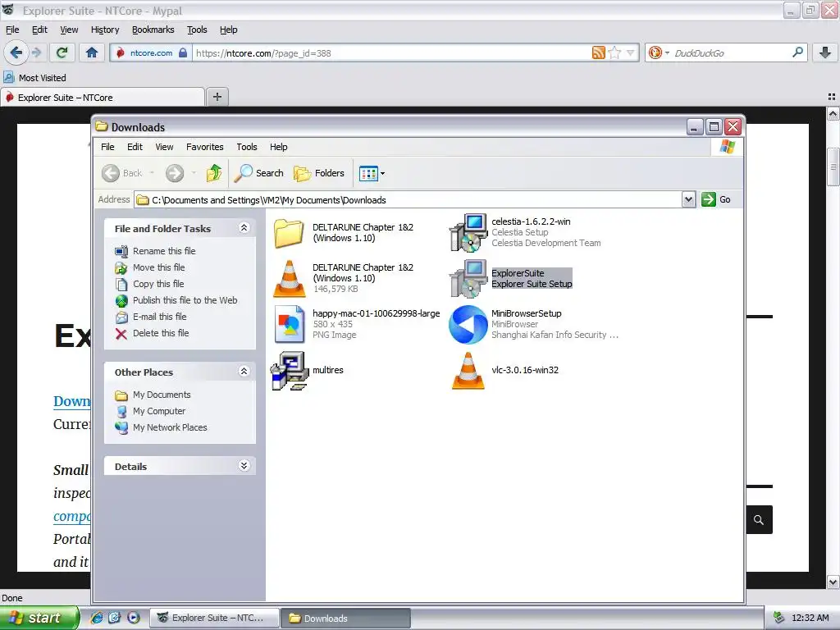Select the DELTARUNE Chapter 1&2 folder
The height and width of the screenshot is (630, 840).
point(344,233)
